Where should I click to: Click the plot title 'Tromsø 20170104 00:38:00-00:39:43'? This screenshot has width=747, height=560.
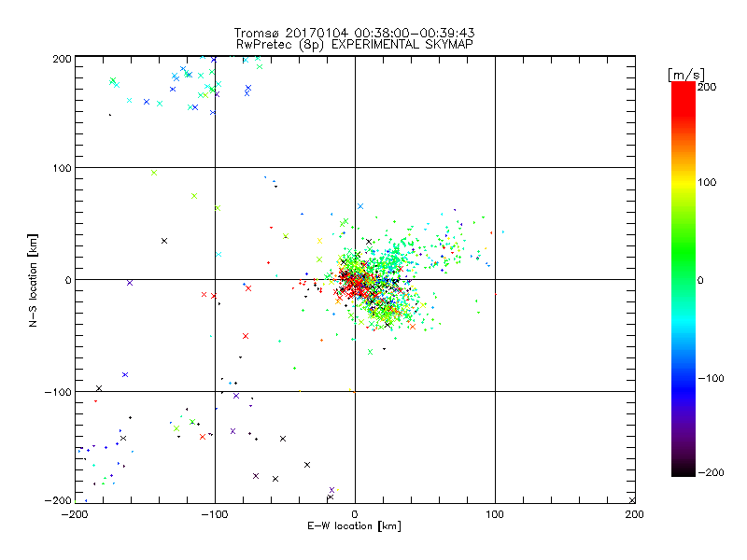tap(354, 33)
